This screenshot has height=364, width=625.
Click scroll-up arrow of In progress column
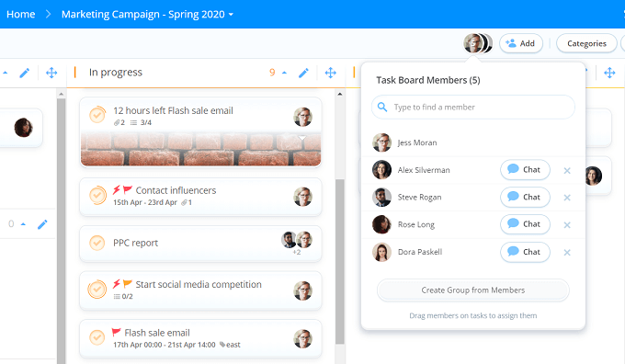pos(339,94)
